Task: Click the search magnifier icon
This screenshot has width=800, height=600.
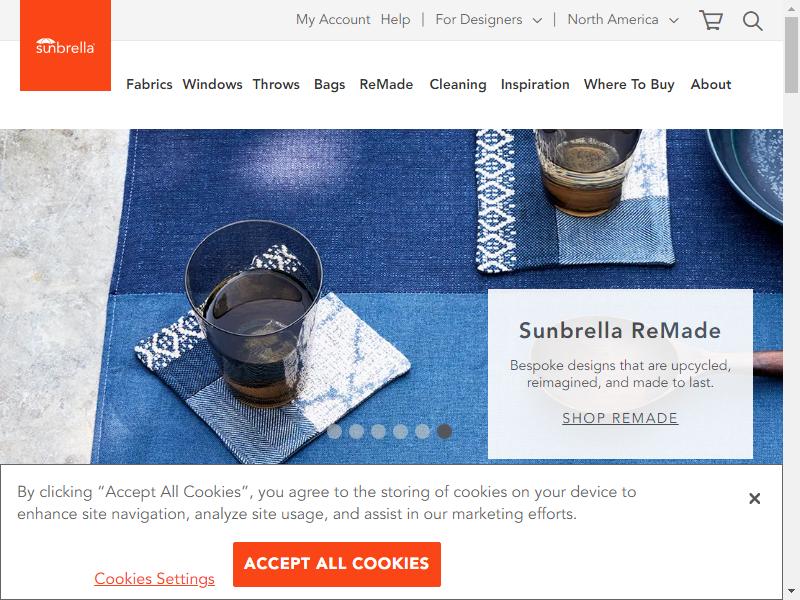Action: pyautogui.click(x=753, y=21)
